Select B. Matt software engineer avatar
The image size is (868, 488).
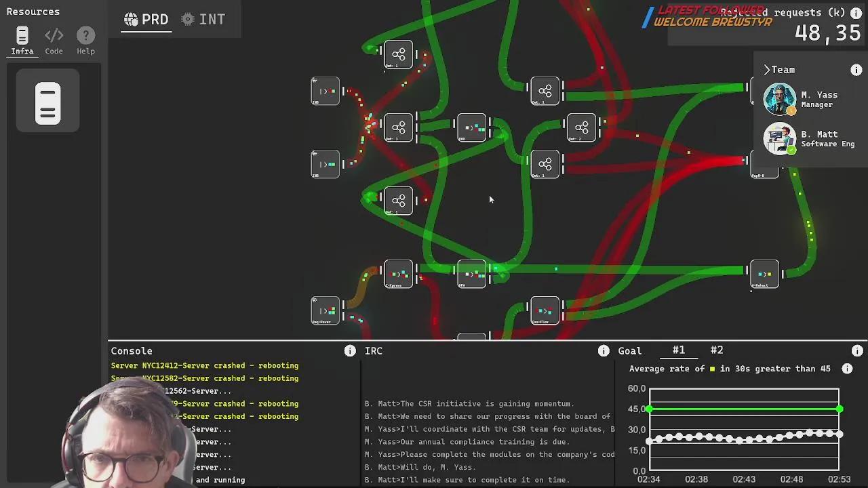(x=779, y=138)
